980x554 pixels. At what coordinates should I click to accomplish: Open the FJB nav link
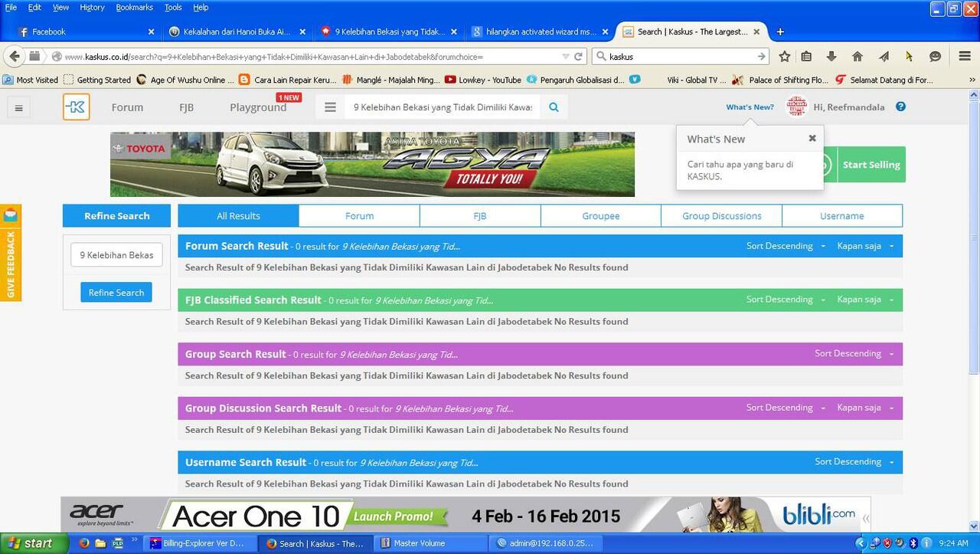tap(186, 107)
